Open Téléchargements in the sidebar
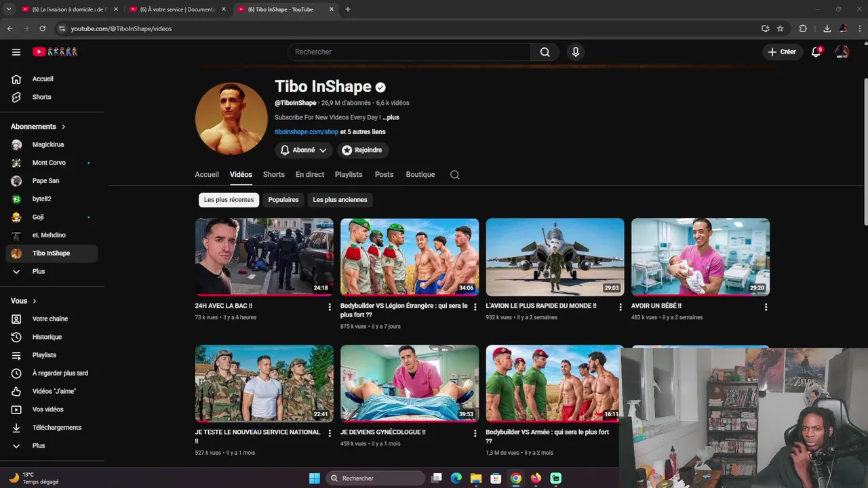Viewport: 868px width, 488px height. (x=52, y=428)
